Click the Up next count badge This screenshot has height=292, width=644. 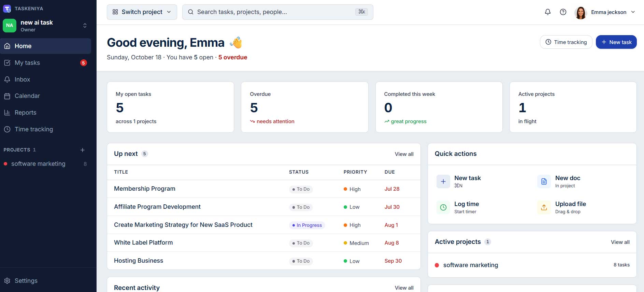(x=145, y=154)
